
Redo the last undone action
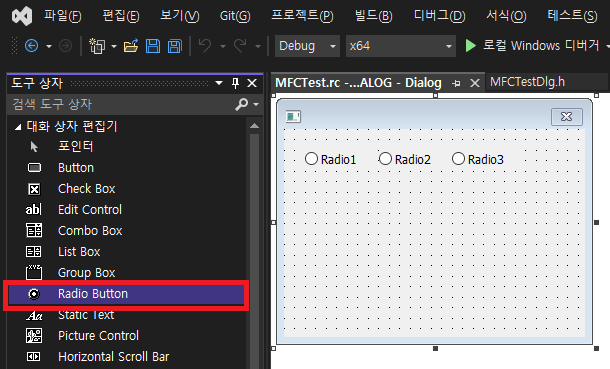point(240,46)
